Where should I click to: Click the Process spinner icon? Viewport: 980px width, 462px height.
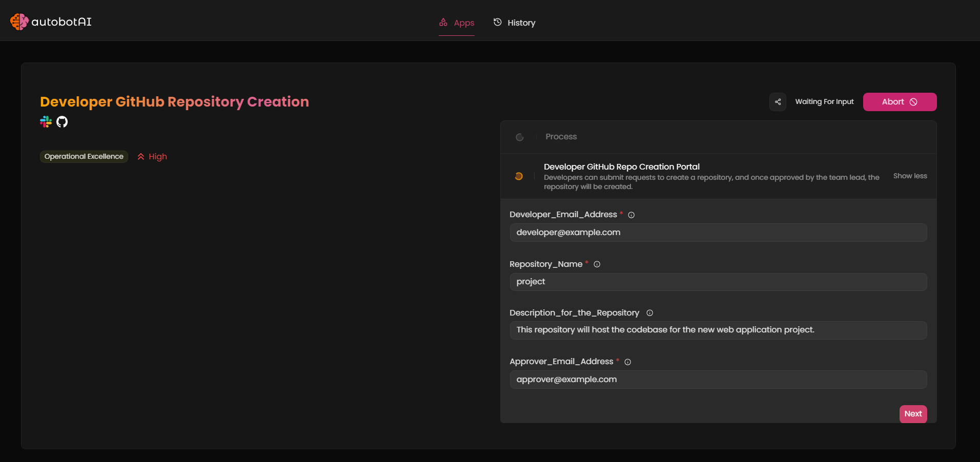click(x=519, y=137)
